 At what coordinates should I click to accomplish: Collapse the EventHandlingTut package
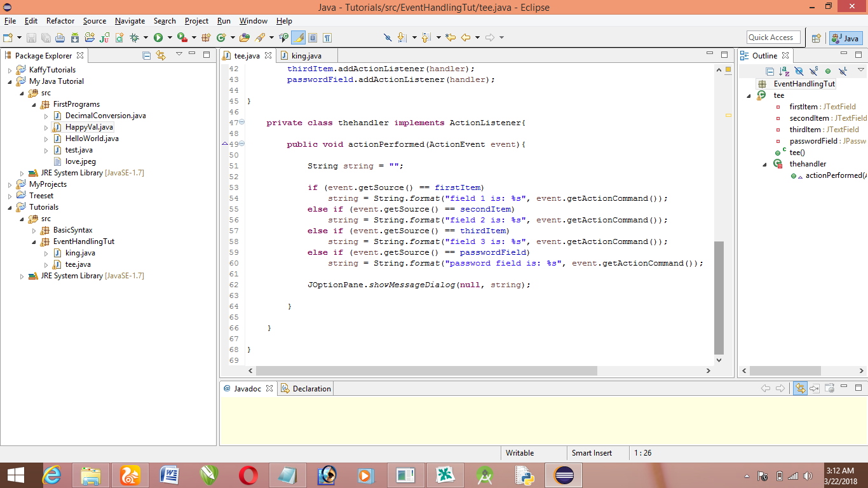pos(34,241)
